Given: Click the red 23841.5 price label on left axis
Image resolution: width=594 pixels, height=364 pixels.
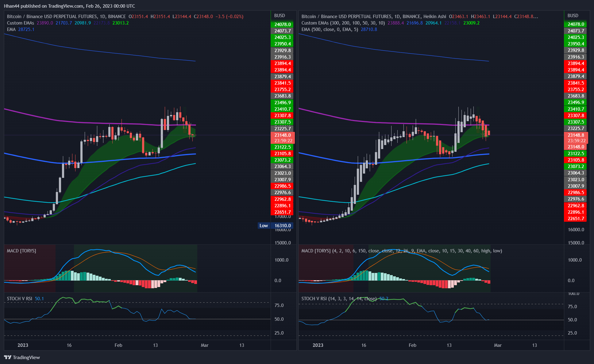Looking at the screenshot, I should pyautogui.click(x=282, y=83).
